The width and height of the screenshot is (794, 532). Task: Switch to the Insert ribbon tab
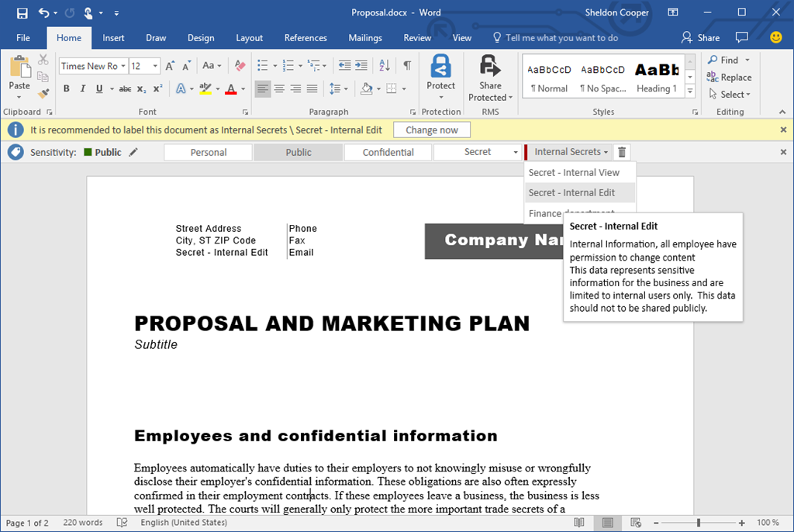(x=113, y=38)
